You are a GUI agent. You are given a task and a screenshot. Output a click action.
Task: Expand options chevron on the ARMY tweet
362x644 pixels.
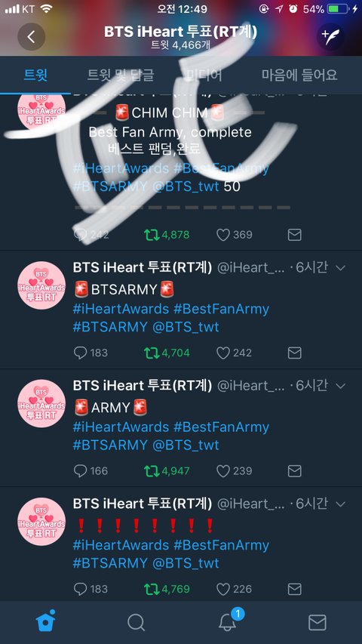point(340,386)
